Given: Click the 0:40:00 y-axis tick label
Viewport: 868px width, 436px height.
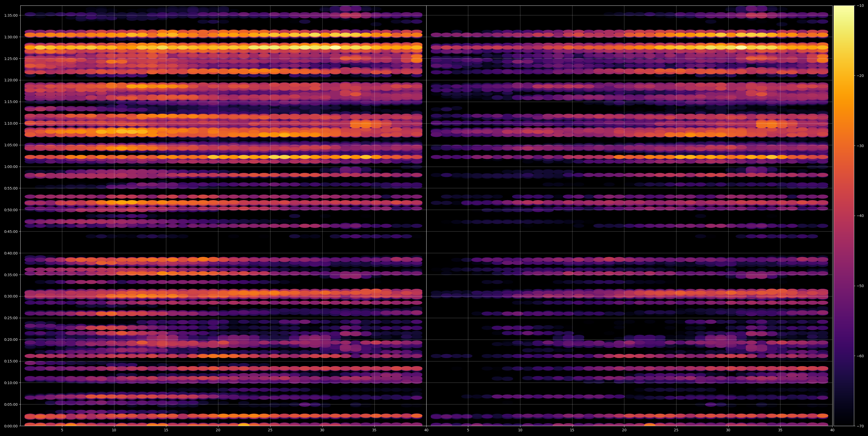Looking at the screenshot, I should (11, 253).
